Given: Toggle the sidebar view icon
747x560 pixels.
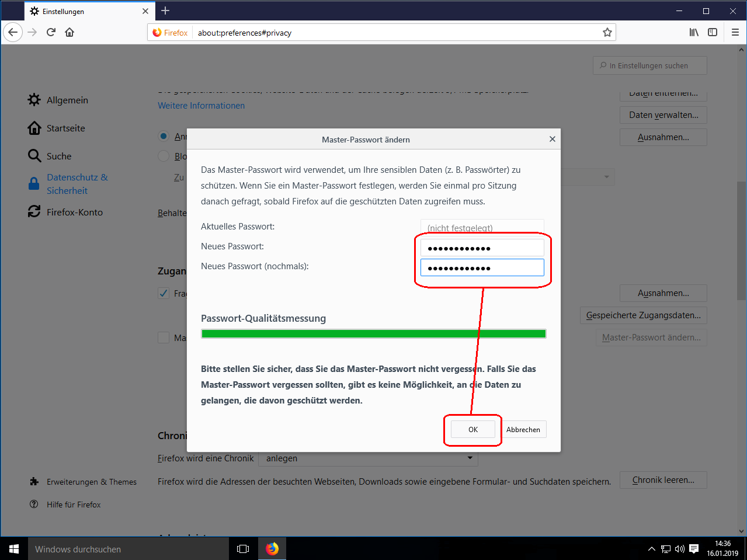Looking at the screenshot, I should [713, 32].
